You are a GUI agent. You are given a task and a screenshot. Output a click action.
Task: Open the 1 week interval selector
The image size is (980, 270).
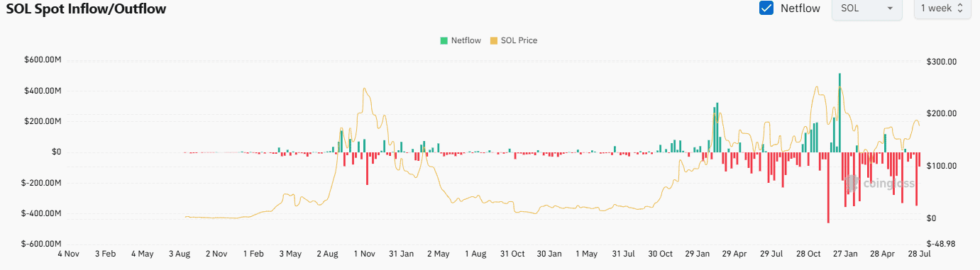click(x=942, y=9)
